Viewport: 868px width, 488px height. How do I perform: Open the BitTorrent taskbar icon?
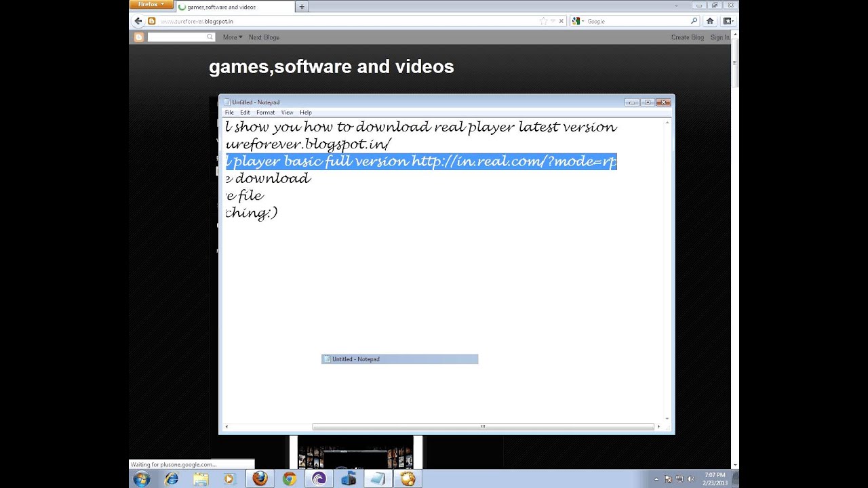(x=319, y=479)
